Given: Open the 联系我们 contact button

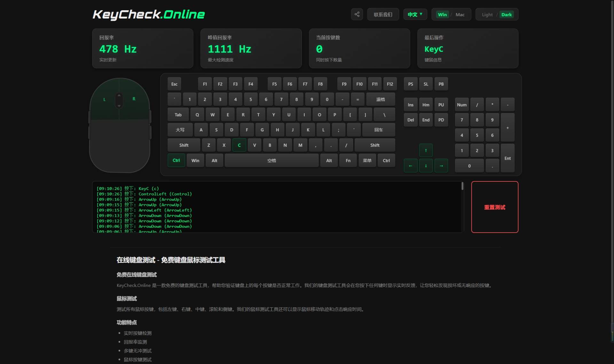Looking at the screenshot, I should (383, 14).
